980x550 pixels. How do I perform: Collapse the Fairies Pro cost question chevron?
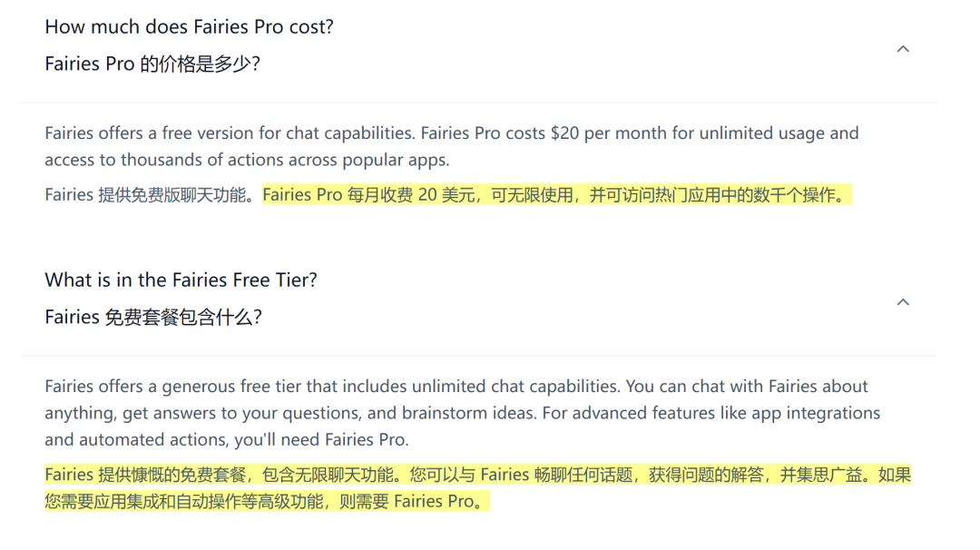tap(903, 49)
